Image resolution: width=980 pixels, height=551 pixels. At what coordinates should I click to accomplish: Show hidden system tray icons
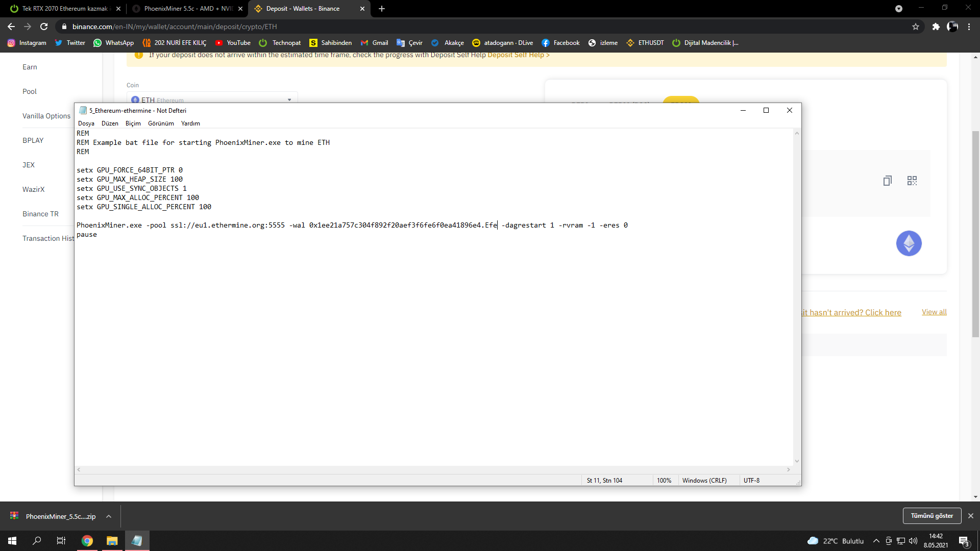click(x=876, y=541)
